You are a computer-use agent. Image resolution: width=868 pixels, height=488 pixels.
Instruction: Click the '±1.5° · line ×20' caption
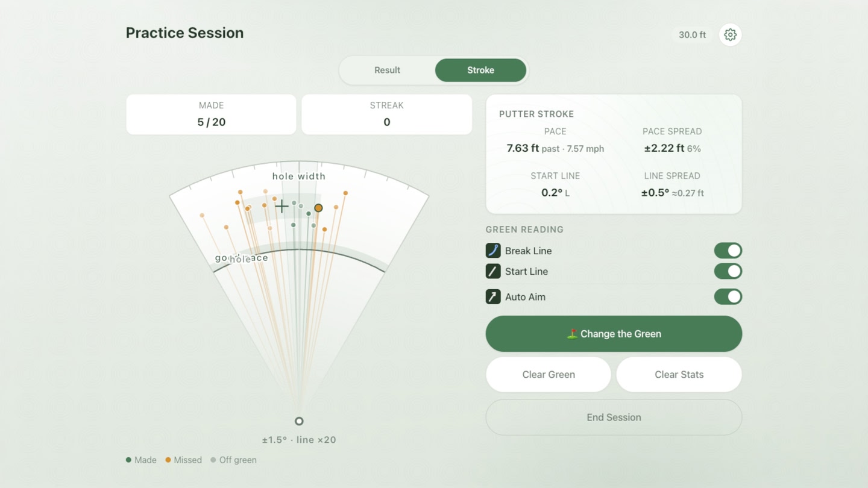tap(299, 440)
